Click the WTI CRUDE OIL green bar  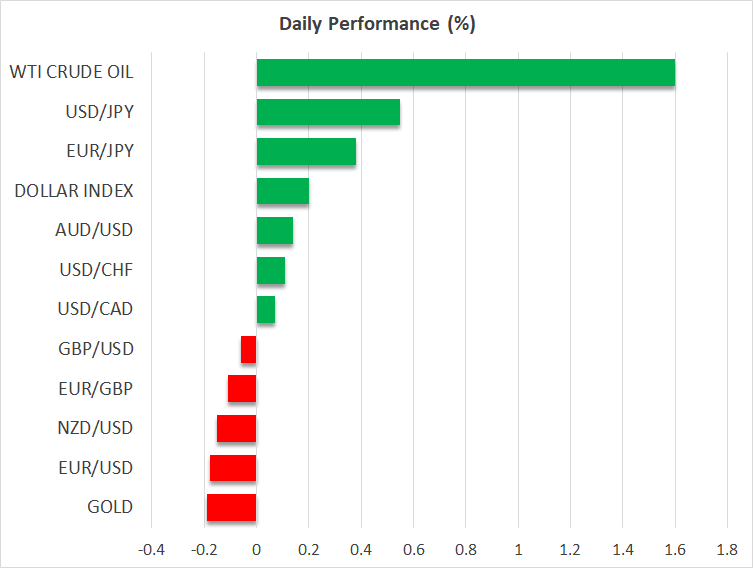465,73
